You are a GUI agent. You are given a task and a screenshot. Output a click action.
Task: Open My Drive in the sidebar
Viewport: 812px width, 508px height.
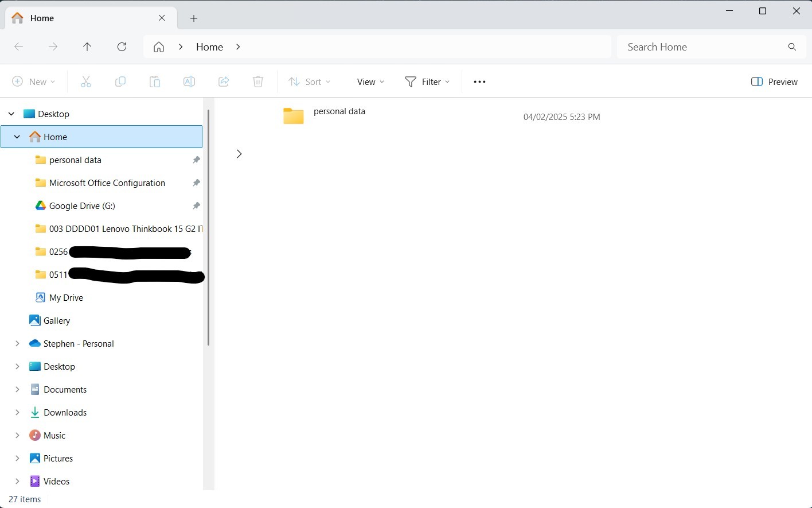pos(66,297)
